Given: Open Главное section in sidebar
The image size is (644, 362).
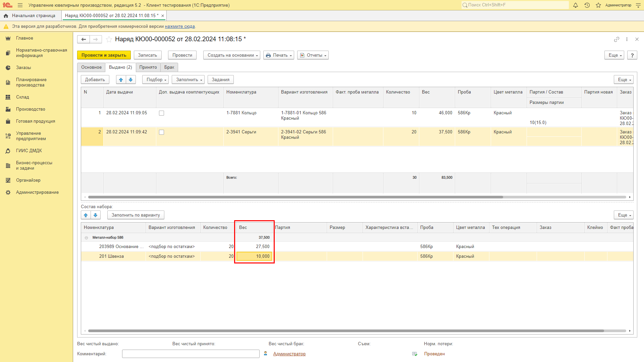Looking at the screenshot, I should point(24,38).
